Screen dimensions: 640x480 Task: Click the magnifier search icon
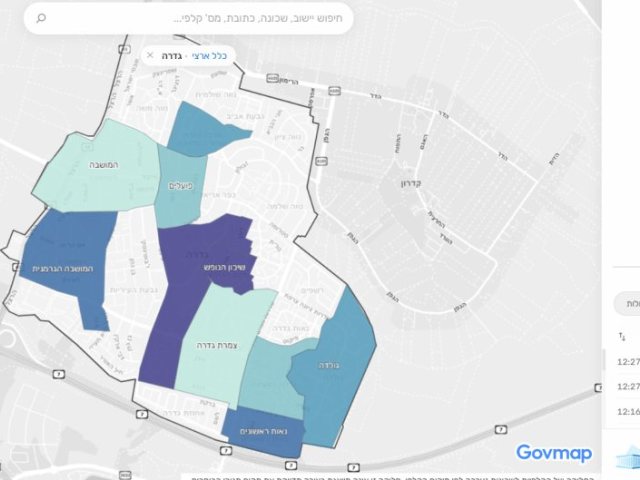pos(41,18)
